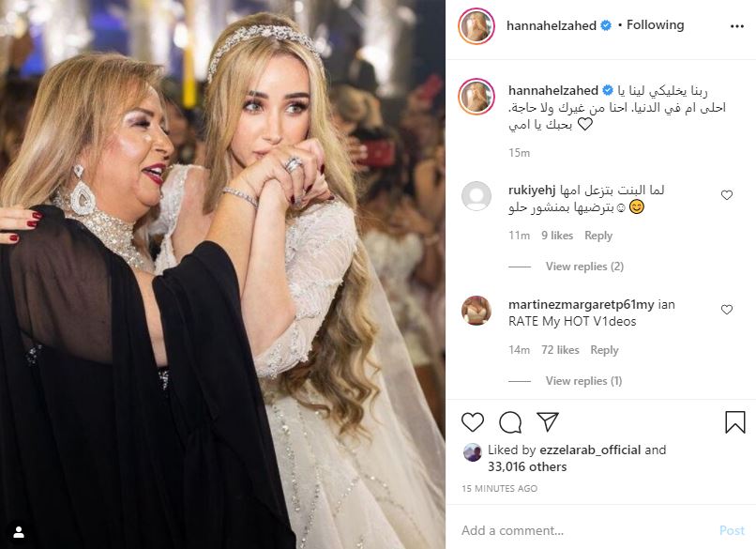Share post via paper plane icon
Screen dimensions: 756x549
coord(548,421)
